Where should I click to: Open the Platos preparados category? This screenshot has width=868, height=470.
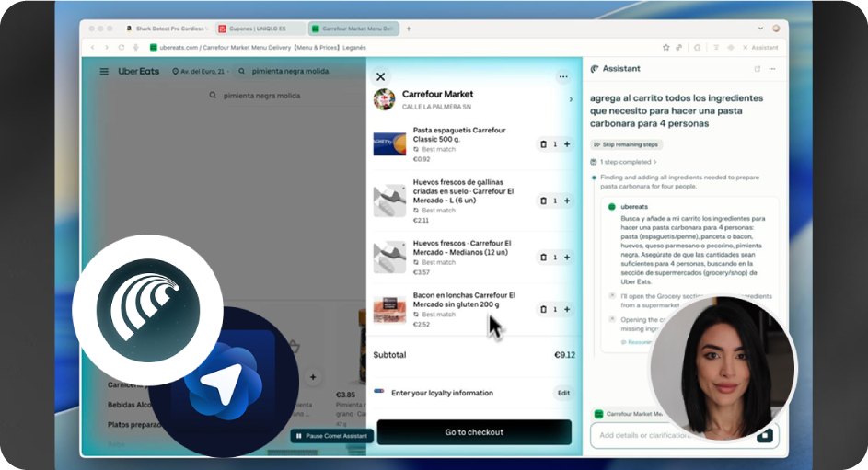[x=134, y=425]
